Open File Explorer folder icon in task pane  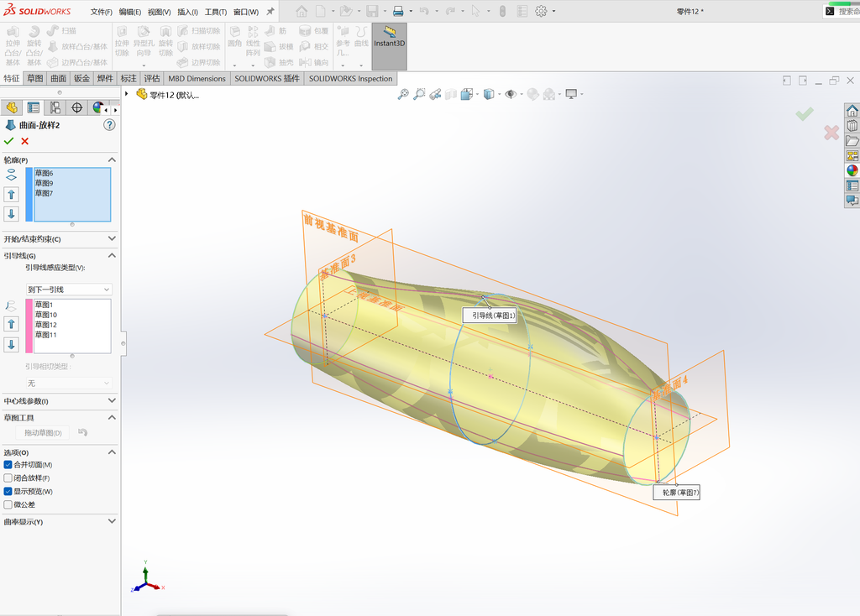point(852,141)
